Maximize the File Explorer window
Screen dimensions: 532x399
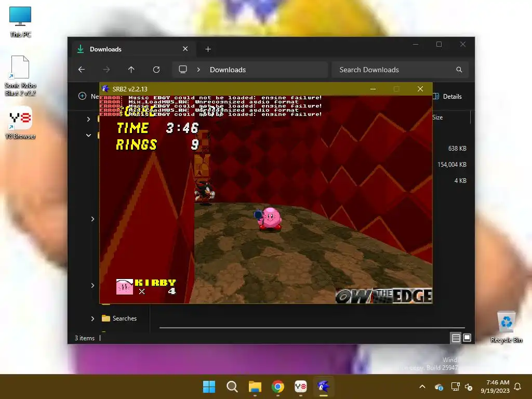click(x=439, y=45)
